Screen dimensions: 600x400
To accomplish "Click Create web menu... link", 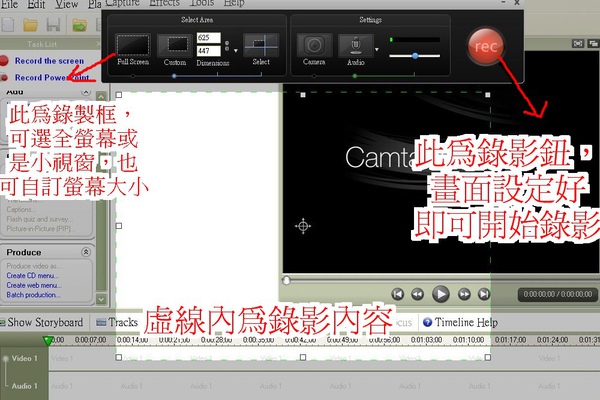I will point(34,285).
